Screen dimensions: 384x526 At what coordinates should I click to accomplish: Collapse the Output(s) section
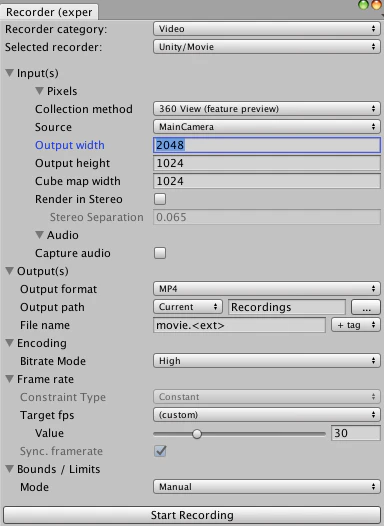click(10, 270)
